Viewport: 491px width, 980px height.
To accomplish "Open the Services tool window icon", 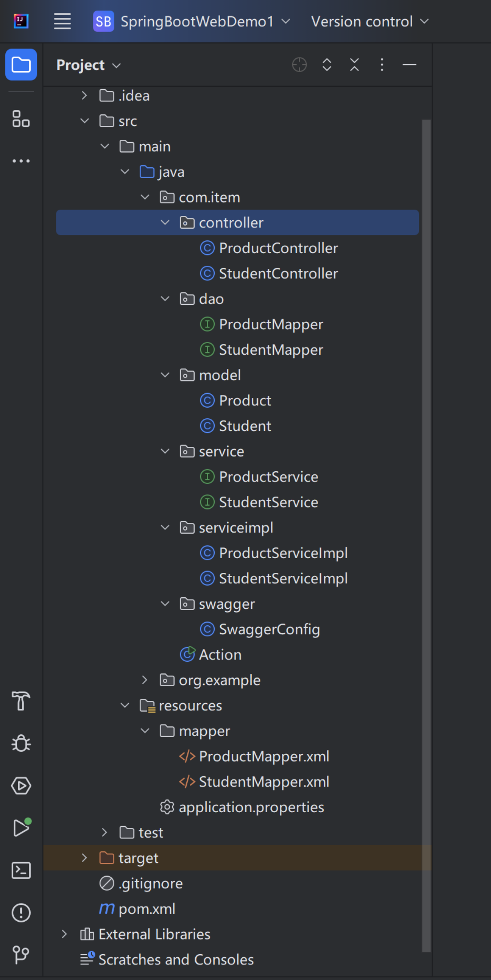I will coord(21,786).
